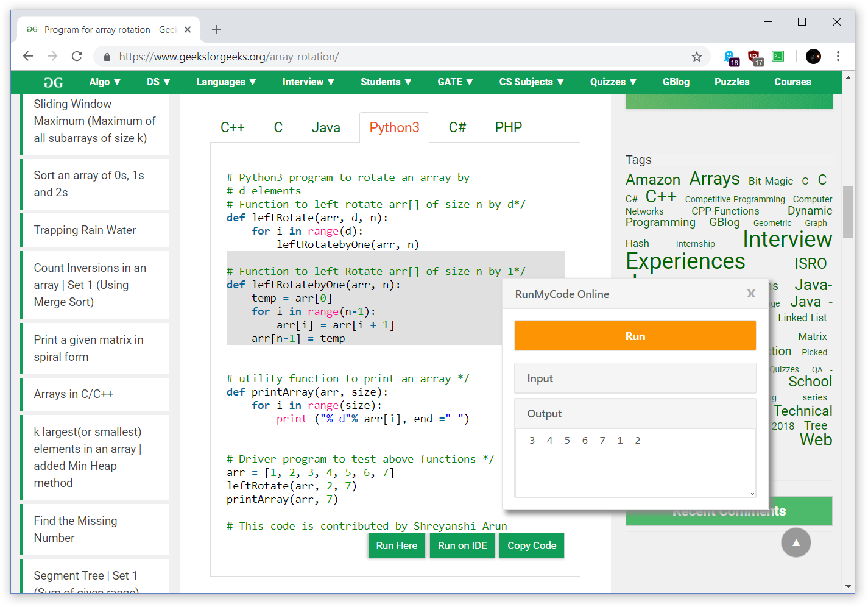Open the Amazon tag
The width and height of the screenshot is (868, 607).
652,179
